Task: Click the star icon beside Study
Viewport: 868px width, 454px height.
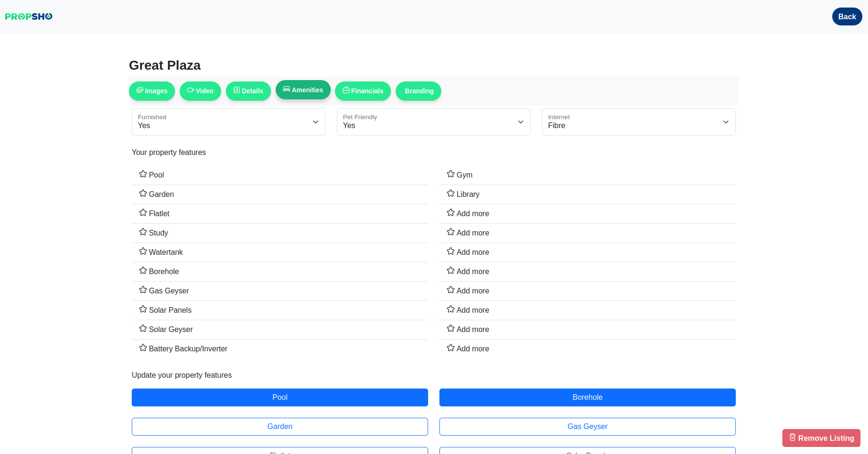Action: [143, 232]
